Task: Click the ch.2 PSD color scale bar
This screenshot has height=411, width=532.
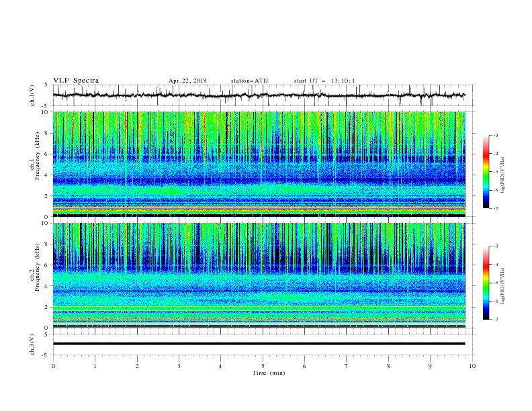Action: point(486,283)
